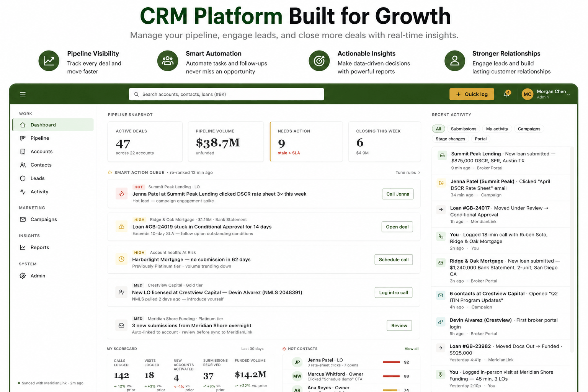The height and width of the screenshot is (392, 588).
Task: Click the JP avatar for Jenna Patel
Action: (x=297, y=362)
